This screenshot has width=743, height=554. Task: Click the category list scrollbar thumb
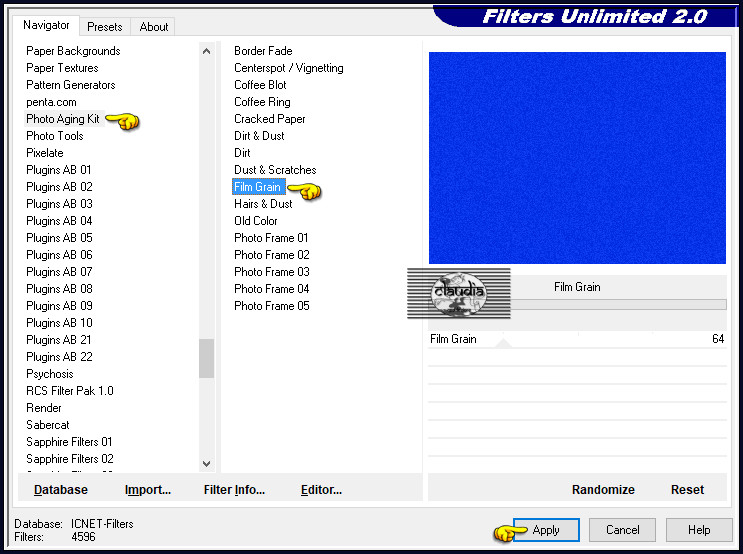tap(206, 358)
